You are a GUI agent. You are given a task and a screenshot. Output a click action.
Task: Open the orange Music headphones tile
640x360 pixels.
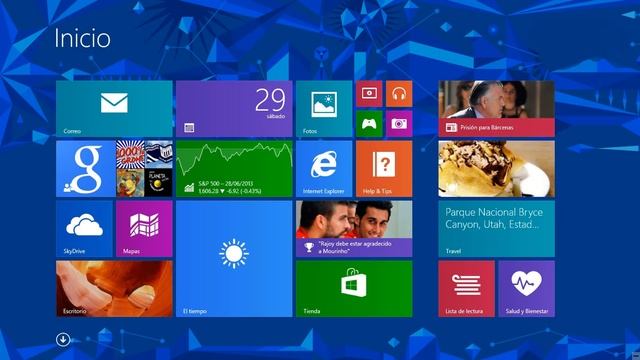pos(399,93)
